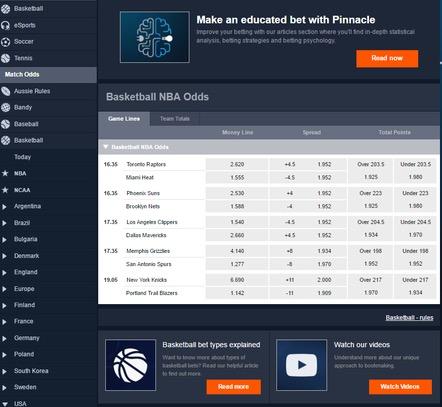Click the basketball icon below Baseball
Image resolution: width=442 pixels, height=407 pixels.
[x=5, y=140]
